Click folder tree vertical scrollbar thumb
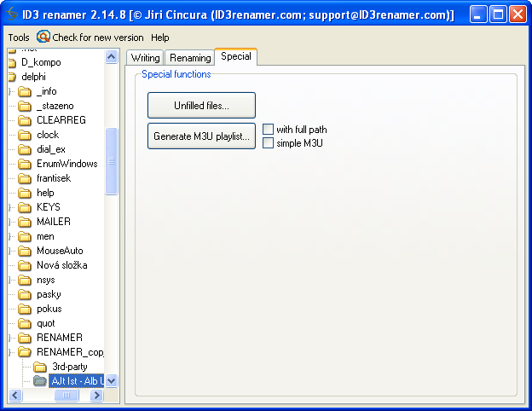This screenshot has width=532, height=411. coord(112,161)
